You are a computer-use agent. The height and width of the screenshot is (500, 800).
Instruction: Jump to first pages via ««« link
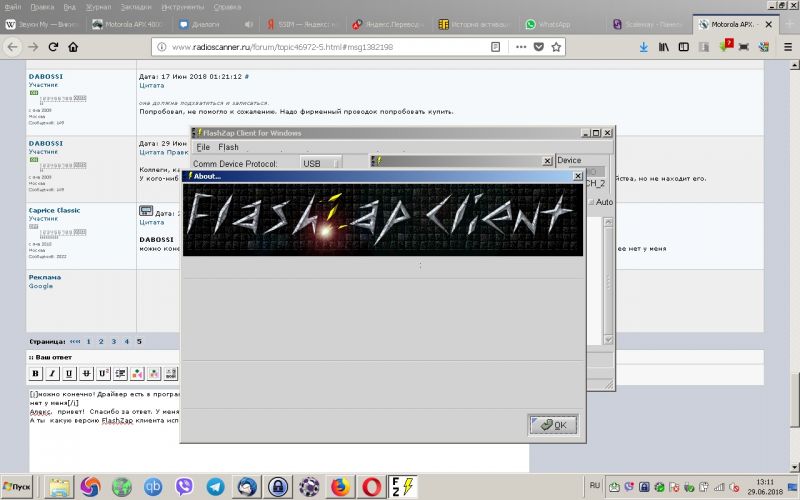point(75,342)
